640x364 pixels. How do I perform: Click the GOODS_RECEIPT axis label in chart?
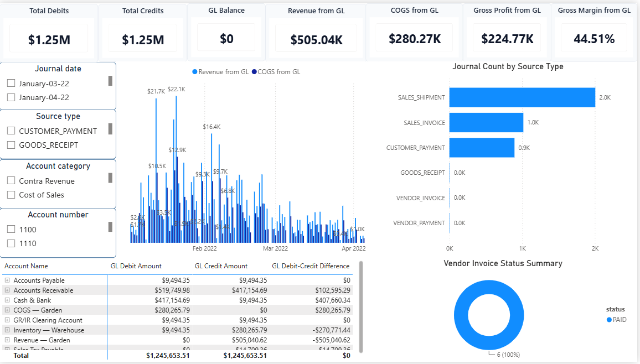click(x=422, y=173)
